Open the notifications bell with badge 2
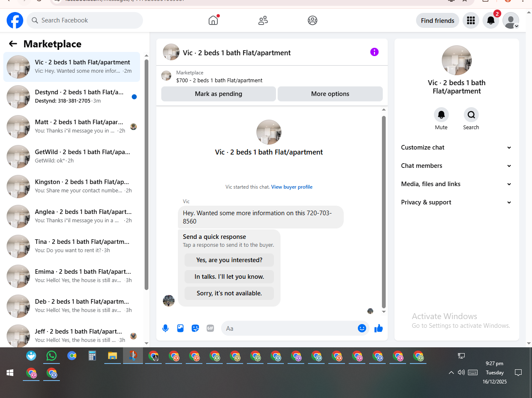This screenshot has height=398, width=532. pyautogui.click(x=491, y=20)
